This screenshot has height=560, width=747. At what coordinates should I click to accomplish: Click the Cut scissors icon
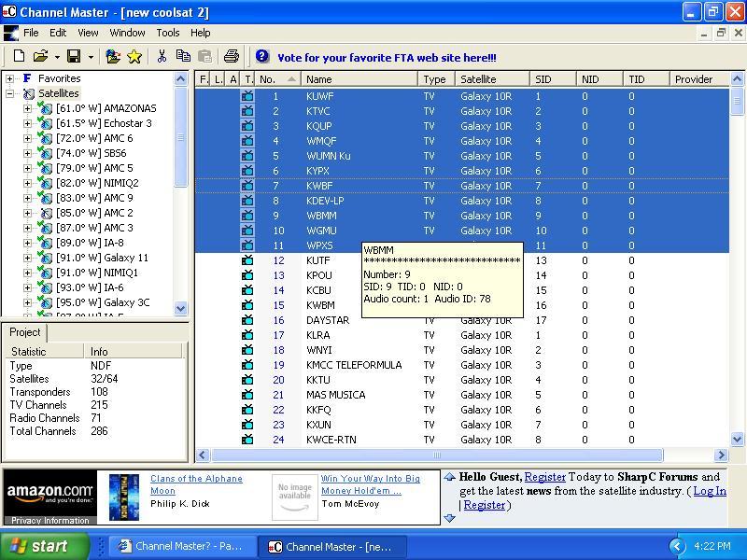coord(162,56)
